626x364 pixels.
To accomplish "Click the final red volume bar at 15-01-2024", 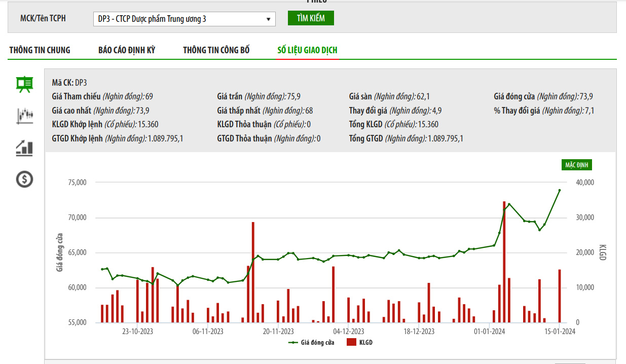I will [x=560, y=296].
